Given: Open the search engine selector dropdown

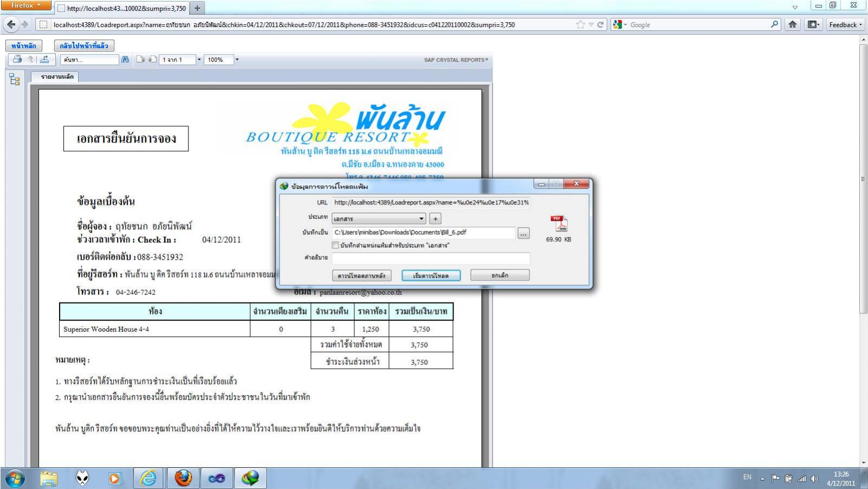Looking at the screenshot, I should click(619, 24).
